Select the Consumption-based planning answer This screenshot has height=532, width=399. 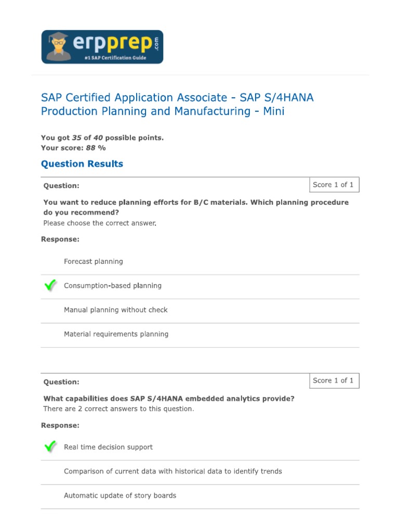[113, 286]
